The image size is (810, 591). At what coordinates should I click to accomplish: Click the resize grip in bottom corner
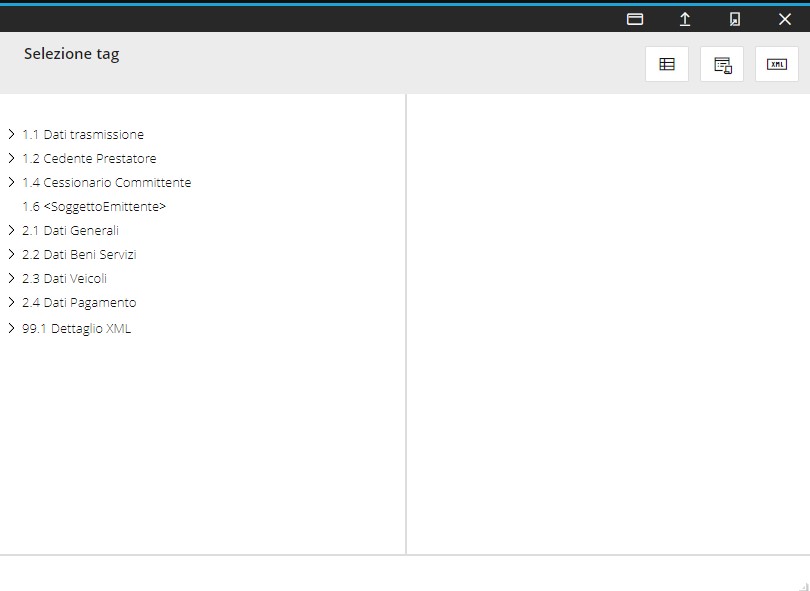pyautogui.click(x=803, y=585)
